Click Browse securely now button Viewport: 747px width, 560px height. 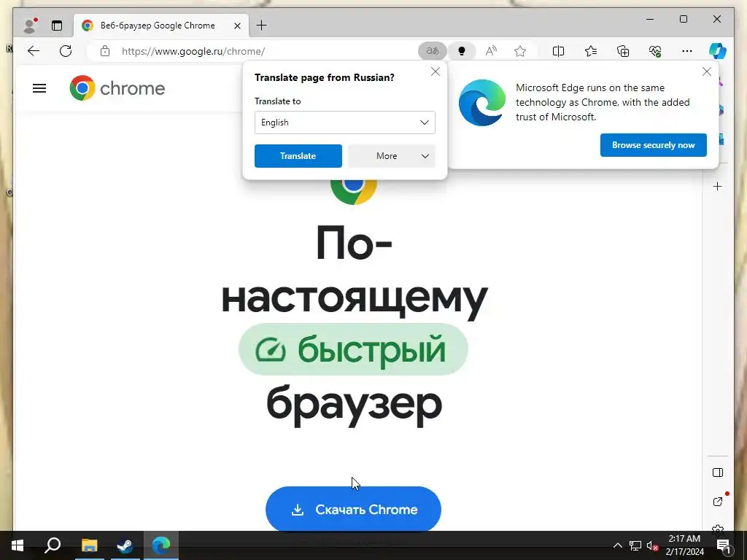tap(653, 145)
